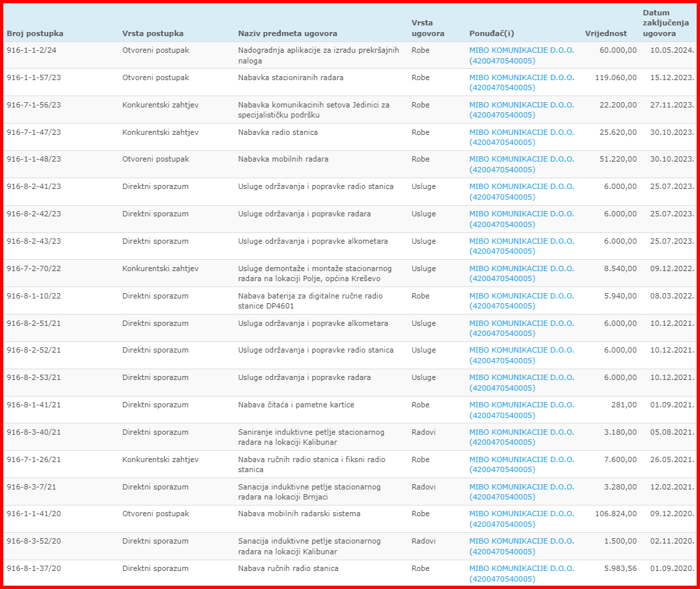700x589 pixels.
Task: Click the date 15.12.2023.
Action: point(673,77)
